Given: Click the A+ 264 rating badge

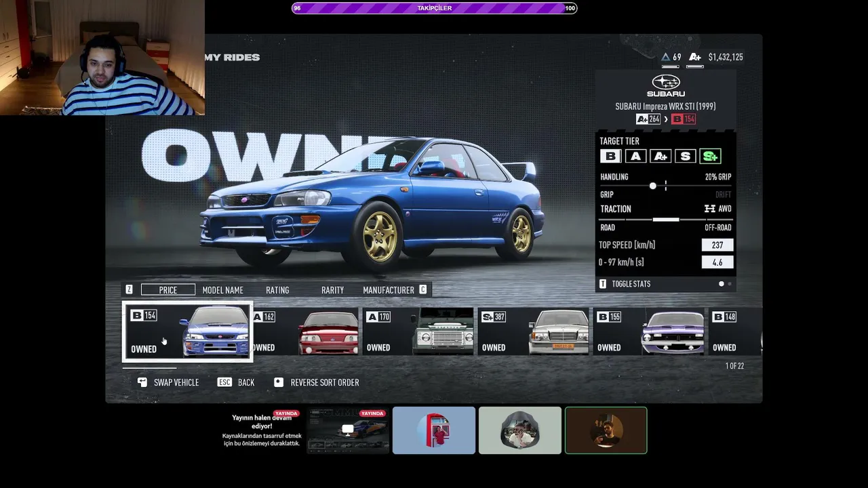Looking at the screenshot, I should click(648, 119).
